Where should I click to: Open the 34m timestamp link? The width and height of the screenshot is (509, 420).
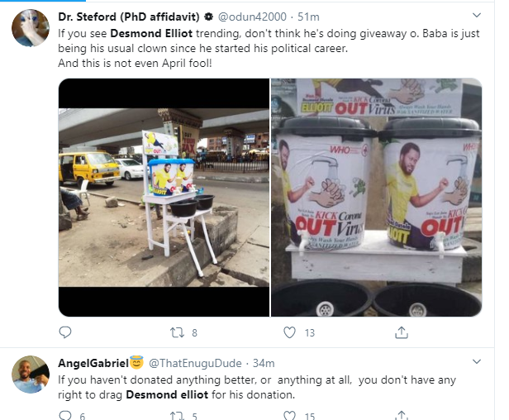click(x=265, y=363)
